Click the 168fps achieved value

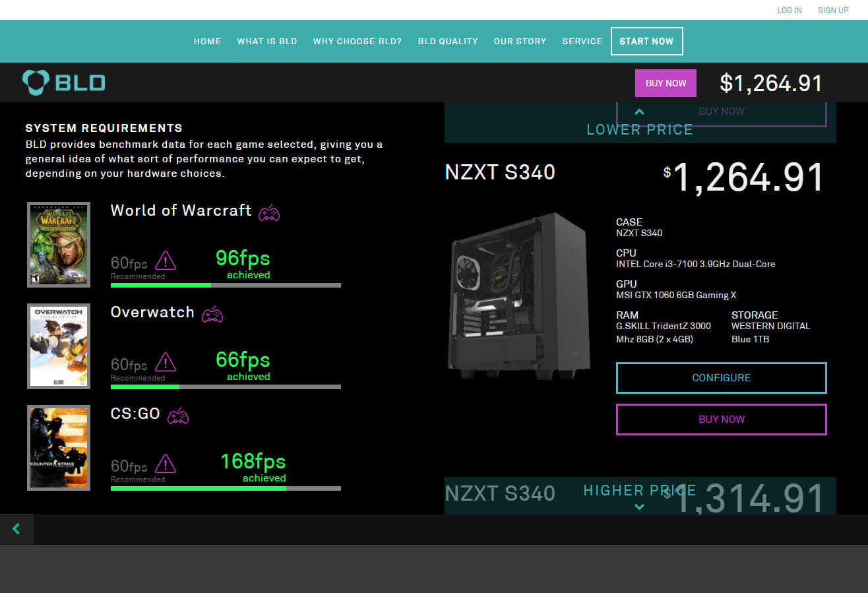(253, 461)
